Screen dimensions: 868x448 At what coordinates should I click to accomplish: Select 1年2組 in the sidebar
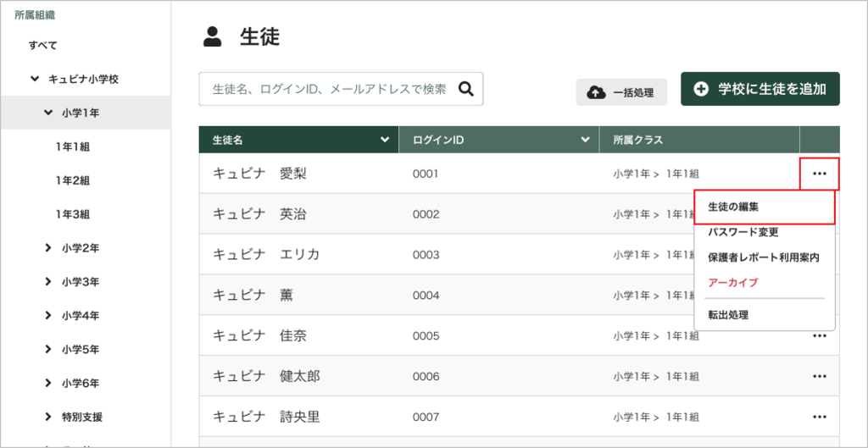73,181
